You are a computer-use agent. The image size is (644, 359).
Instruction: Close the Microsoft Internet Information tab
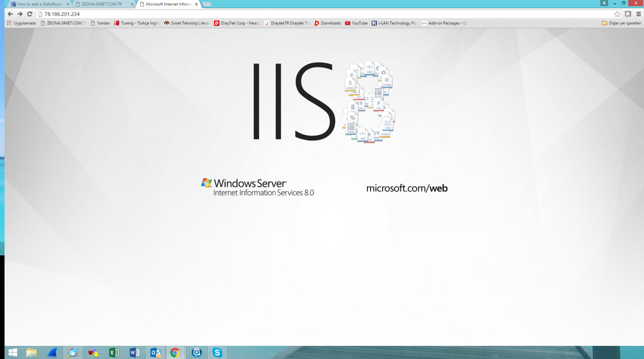pyautogui.click(x=196, y=4)
